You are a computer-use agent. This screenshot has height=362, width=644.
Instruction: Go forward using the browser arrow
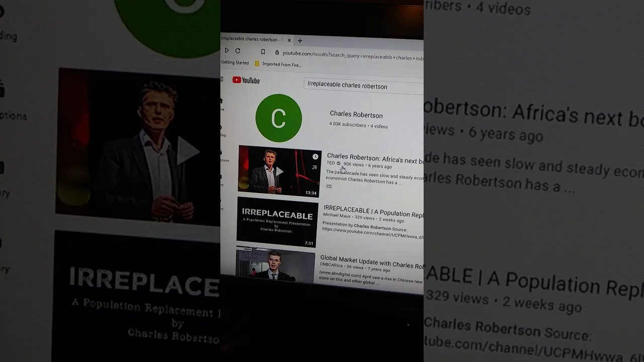[x=226, y=50]
